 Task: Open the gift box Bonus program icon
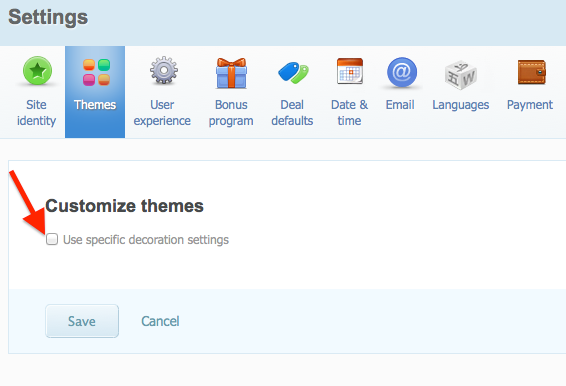point(231,73)
